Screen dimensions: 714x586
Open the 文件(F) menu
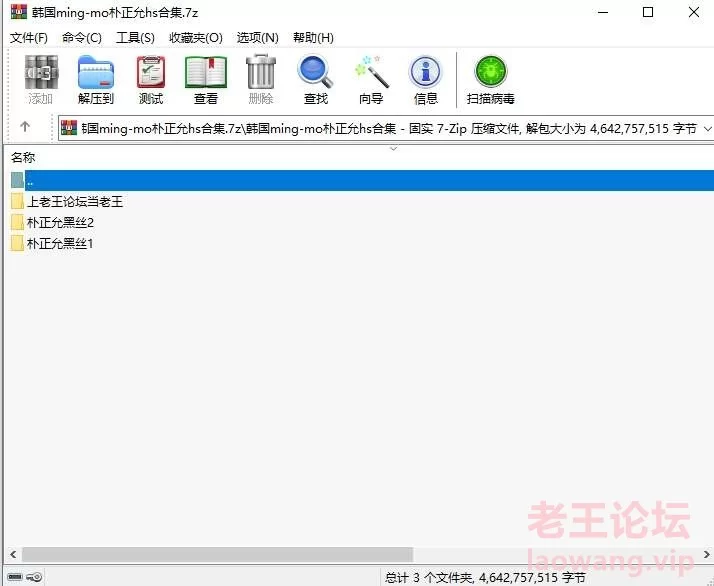[29, 38]
